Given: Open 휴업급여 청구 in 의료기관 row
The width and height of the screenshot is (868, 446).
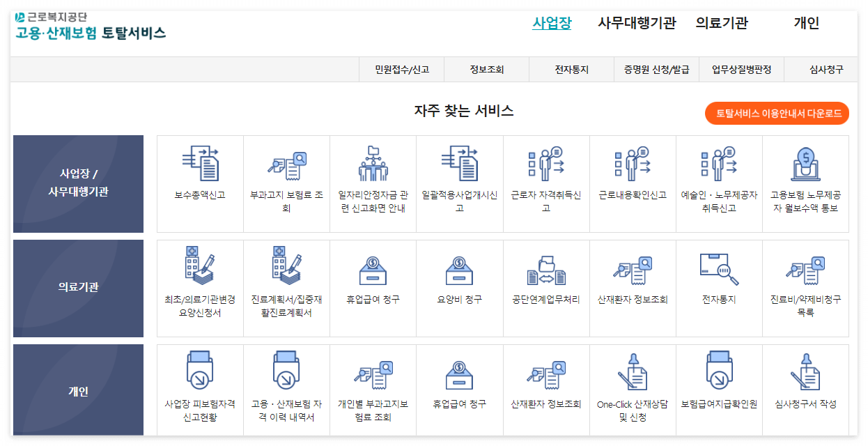Looking at the screenshot, I should point(373,271).
